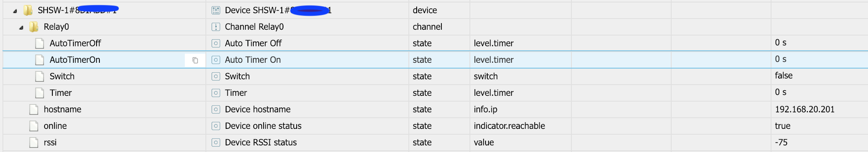868x152 pixels.
Task: Click state icon beside Device RSSI status
Action: [x=216, y=142]
